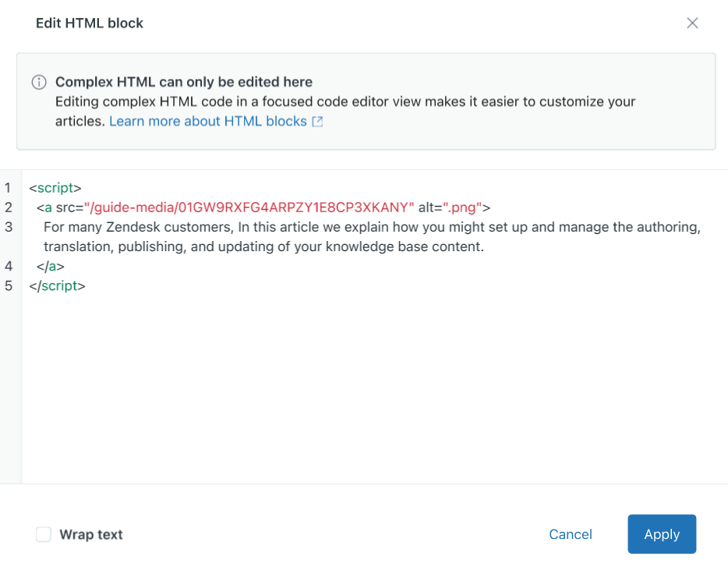Viewport: 728px width, 578px height.
Task: Click the closing anchor tag on line 4
Action: 51,265
